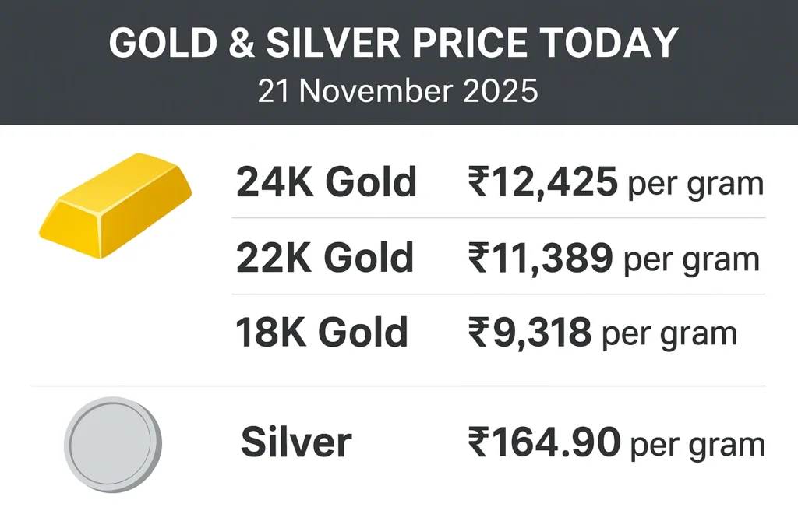Image resolution: width=798 pixels, height=532 pixels.
Task: Click the long divider above the Silver row
Action: pyautogui.click(x=398, y=386)
